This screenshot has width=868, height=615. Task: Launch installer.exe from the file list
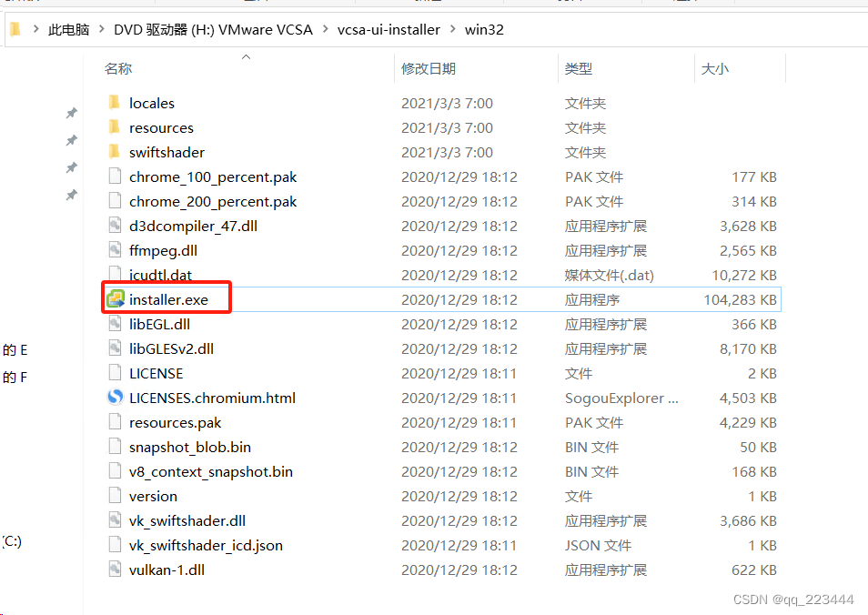coord(167,298)
